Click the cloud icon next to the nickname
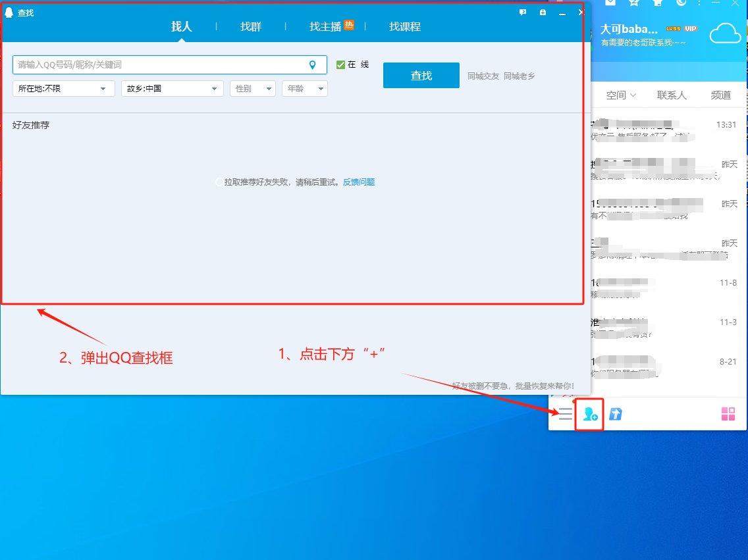 coord(725,32)
